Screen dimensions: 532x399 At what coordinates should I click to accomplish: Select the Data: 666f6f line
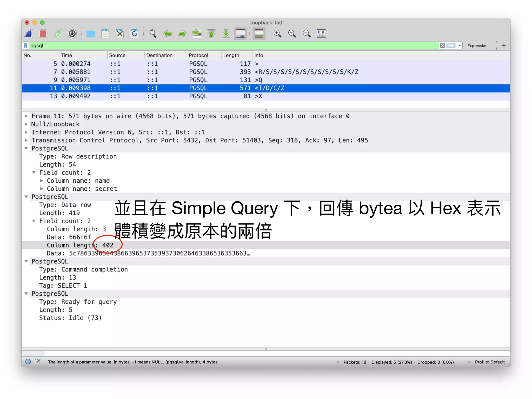click(69, 237)
